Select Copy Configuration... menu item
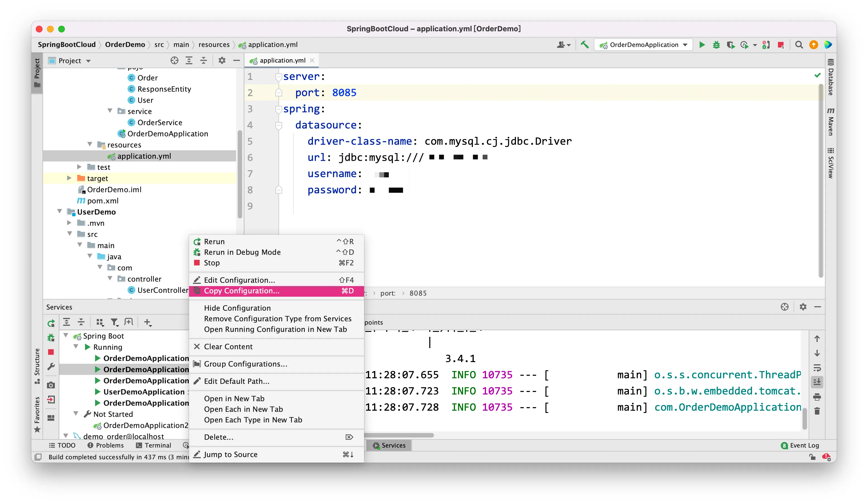The image size is (868, 504). point(276,291)
